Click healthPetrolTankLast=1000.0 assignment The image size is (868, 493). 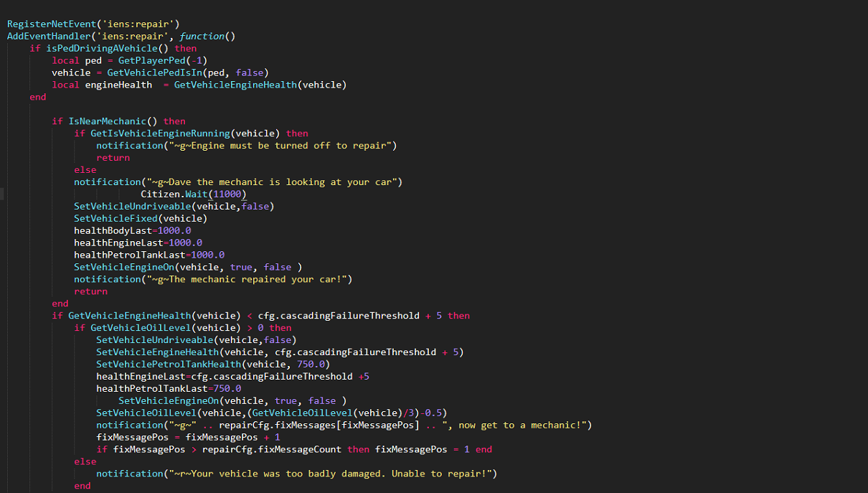pyautogui.click(x=149, y=255)
